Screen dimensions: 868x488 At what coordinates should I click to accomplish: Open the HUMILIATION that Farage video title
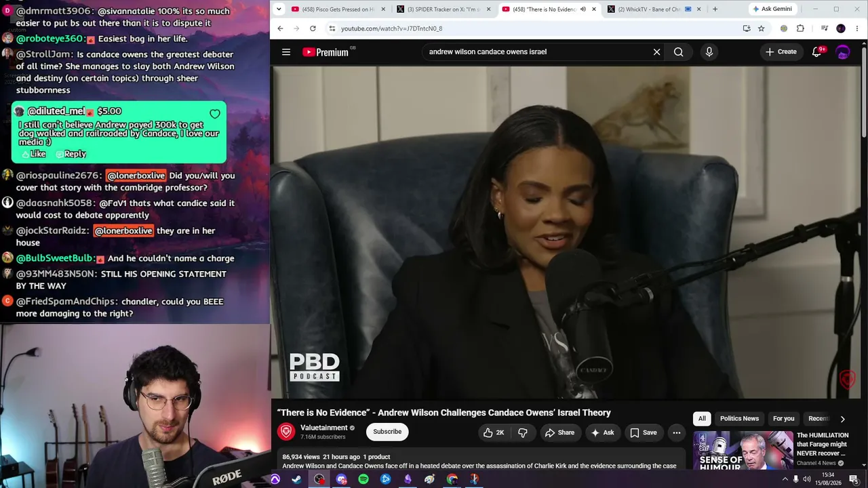pos(823,444)
